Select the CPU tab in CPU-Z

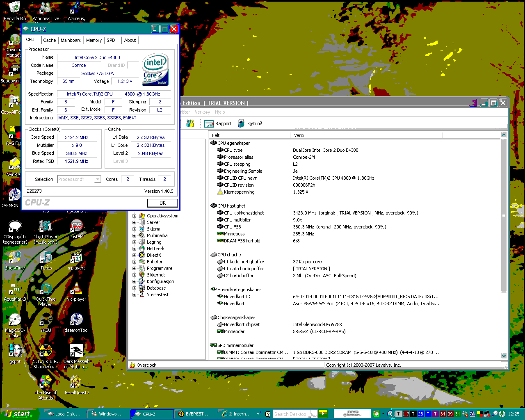click(x=30, y=39)
